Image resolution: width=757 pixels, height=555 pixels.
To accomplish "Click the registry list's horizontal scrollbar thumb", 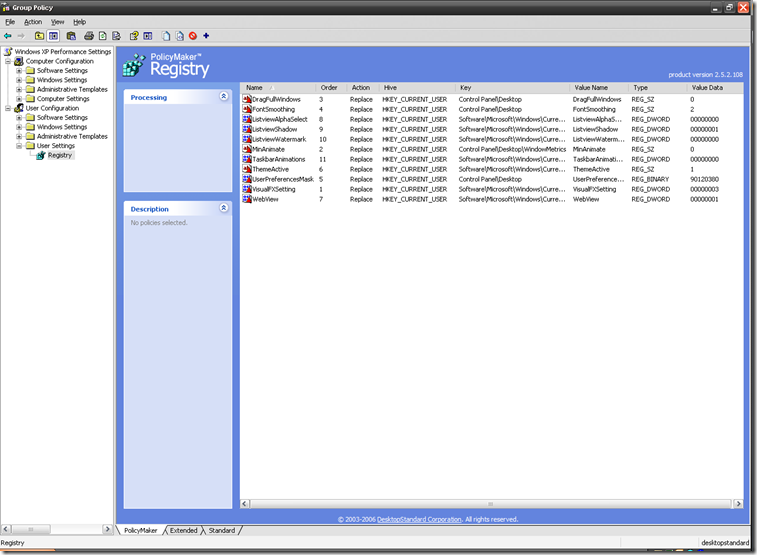I will pos(491,504).
